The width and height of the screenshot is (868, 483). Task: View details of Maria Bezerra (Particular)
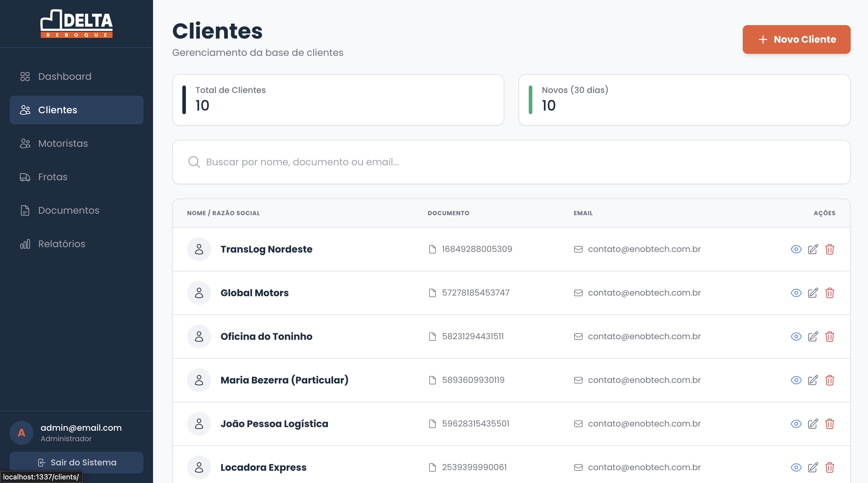796,380
